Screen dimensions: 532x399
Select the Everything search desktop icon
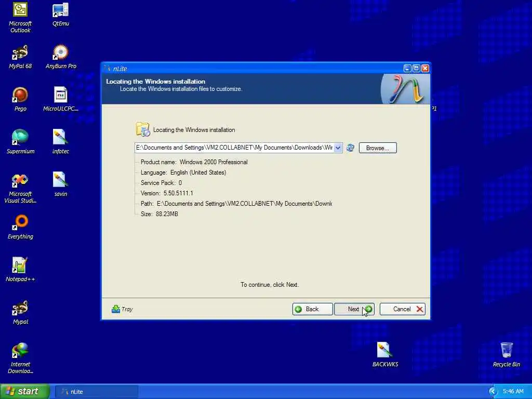(x=20, y=228)
